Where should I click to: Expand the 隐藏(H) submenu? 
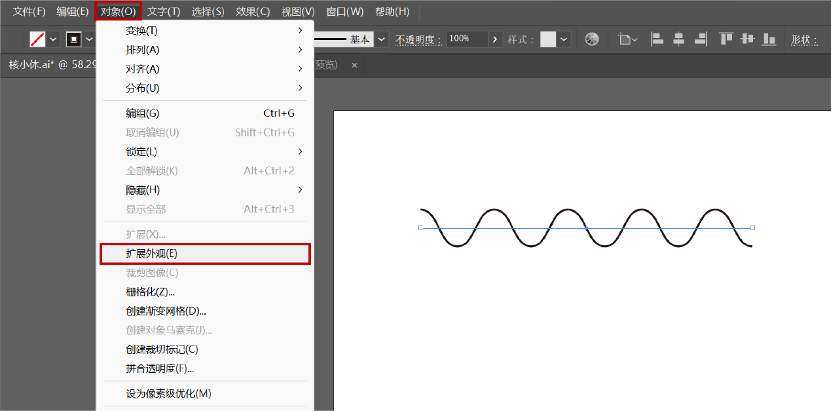(205, 190)
